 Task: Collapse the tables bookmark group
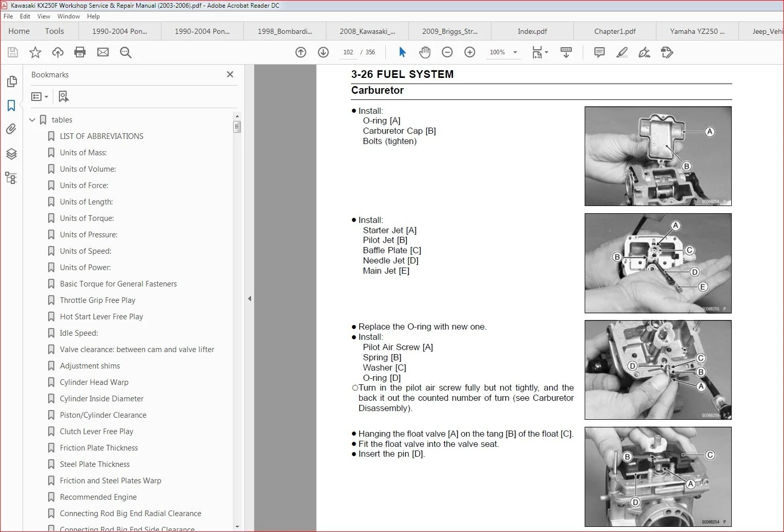click(32, 120)
